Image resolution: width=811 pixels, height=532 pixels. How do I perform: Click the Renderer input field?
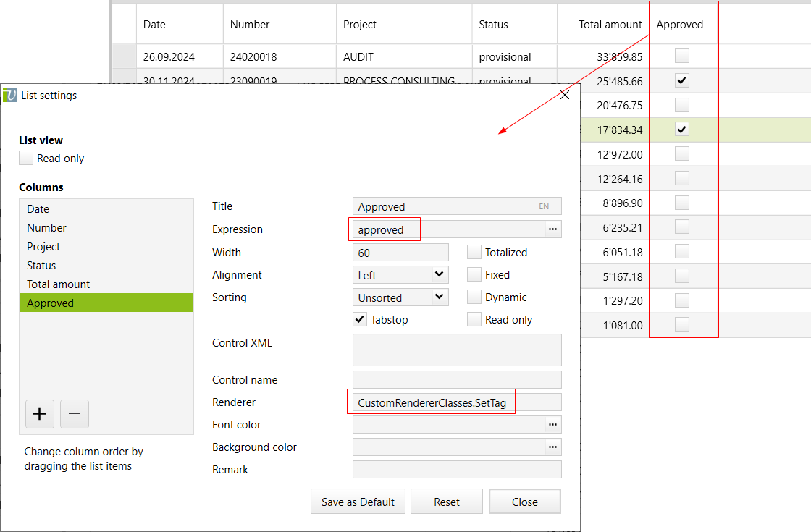tap(456, 402)
